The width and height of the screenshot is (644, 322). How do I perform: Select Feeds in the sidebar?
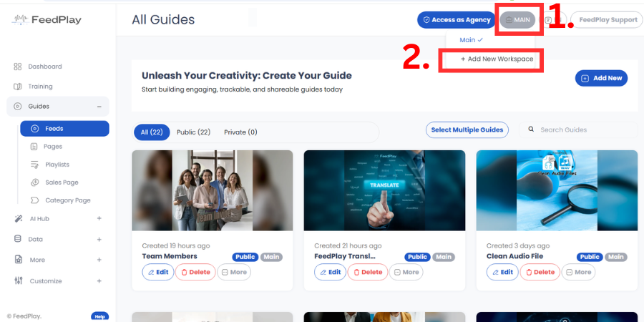64,129
